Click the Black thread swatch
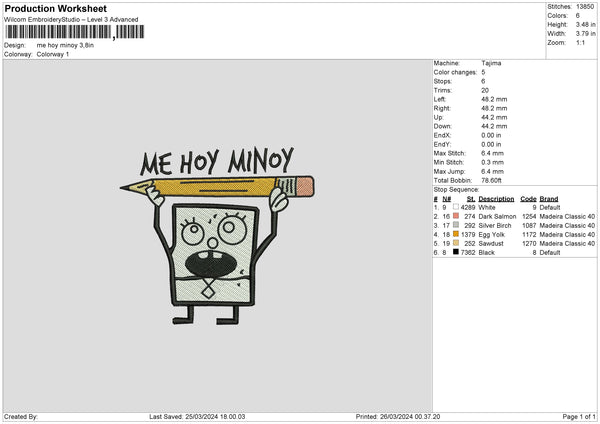The image size is (600, 424). (455, 252)
